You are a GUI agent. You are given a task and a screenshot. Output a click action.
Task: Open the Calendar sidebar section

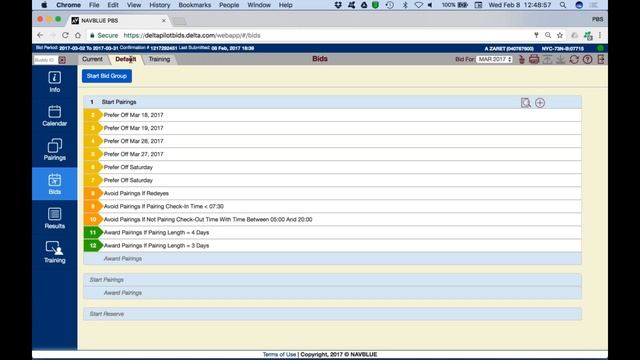tap(55, 116)
